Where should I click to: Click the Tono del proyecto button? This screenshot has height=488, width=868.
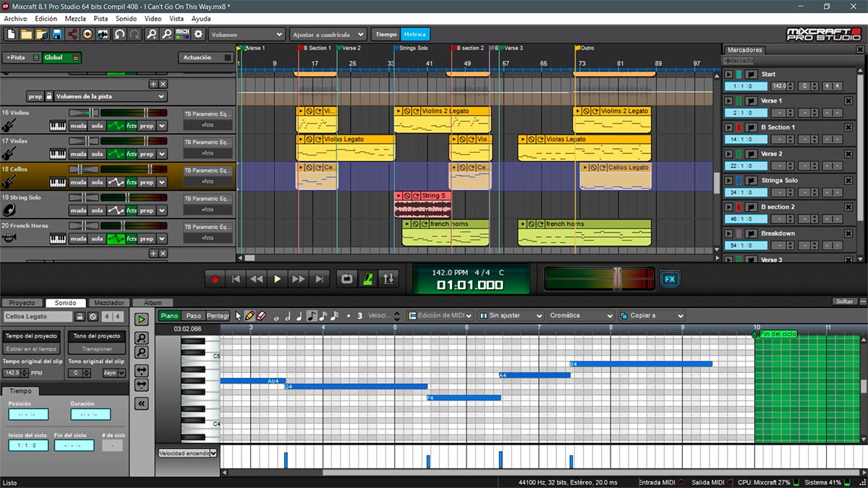pos(97,336)
